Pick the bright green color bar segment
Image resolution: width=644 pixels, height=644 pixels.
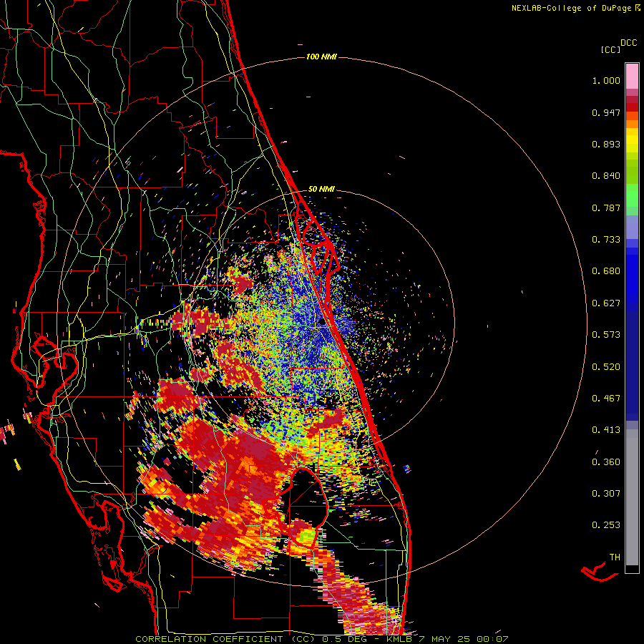point(632,195)
